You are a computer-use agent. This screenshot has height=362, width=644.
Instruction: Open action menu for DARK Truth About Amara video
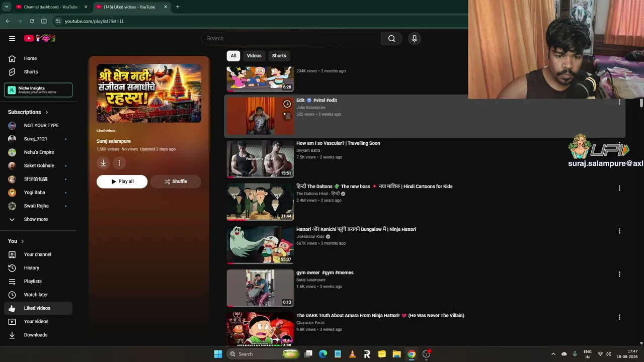(619, 317)
